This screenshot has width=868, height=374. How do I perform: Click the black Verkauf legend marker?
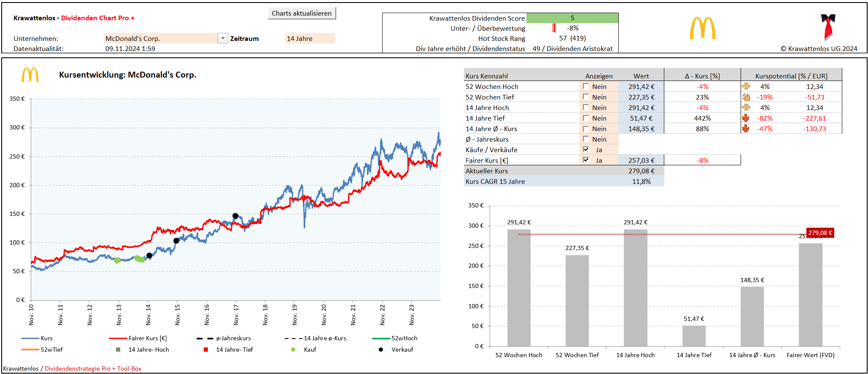(381, 350)
